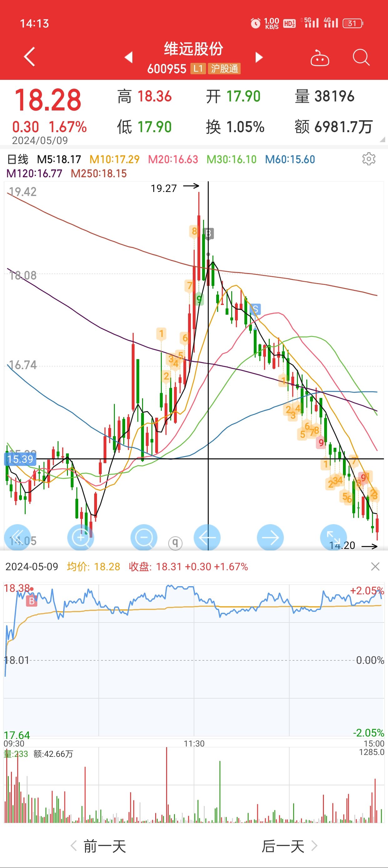
Task: Tap the M250:18.15 indicator
Action: (99, 173)
